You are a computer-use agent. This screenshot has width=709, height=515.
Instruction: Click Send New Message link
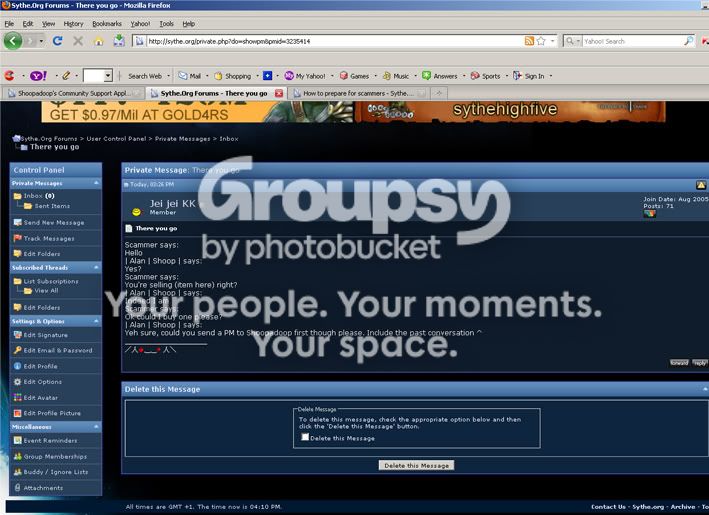[x=54, y=222]
